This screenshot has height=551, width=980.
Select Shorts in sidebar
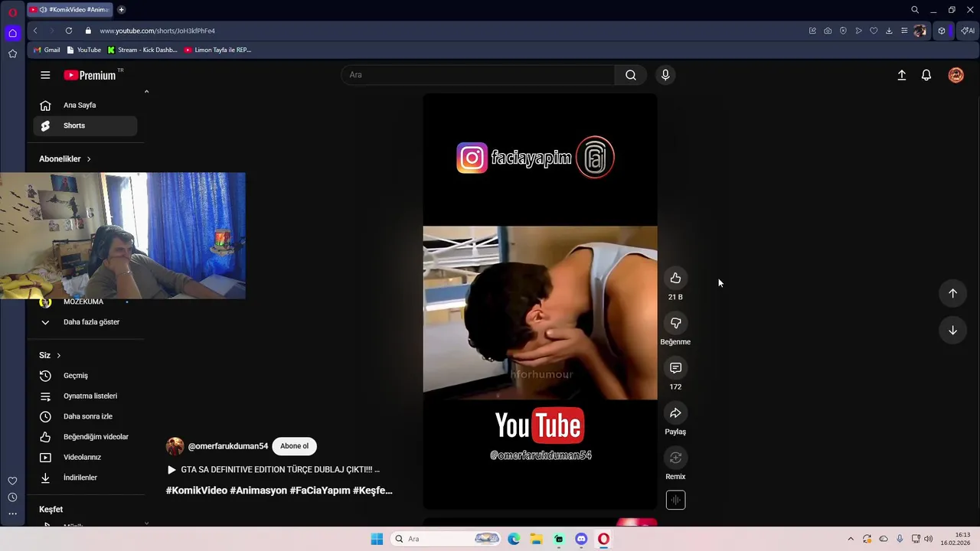[85, 126]
